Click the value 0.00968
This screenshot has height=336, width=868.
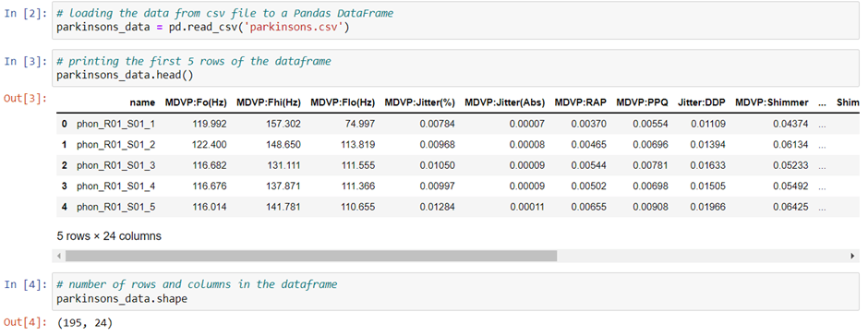438,145
